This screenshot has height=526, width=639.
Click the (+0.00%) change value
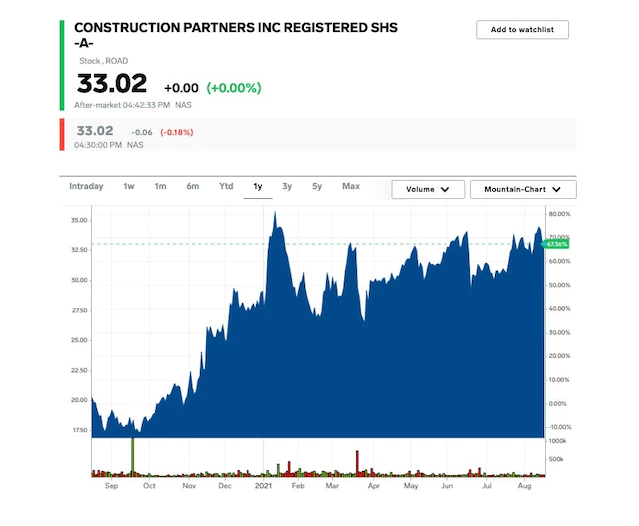234,88
